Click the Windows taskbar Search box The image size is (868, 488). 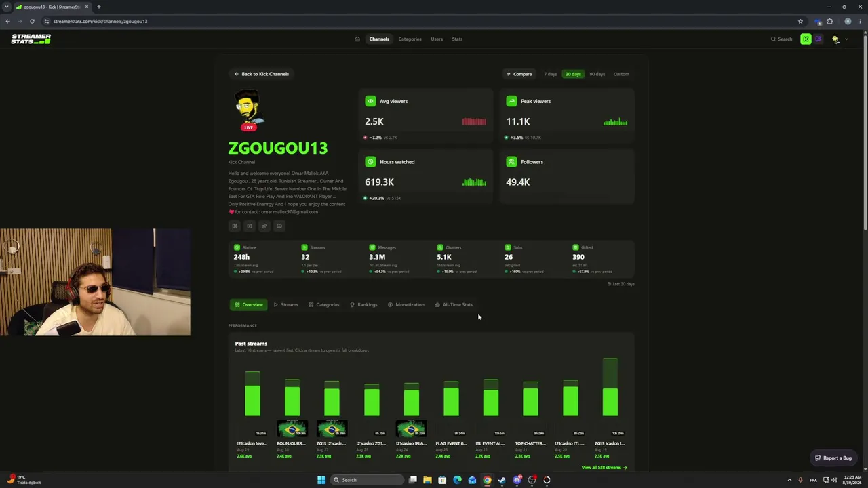click(x=368, y=480)
